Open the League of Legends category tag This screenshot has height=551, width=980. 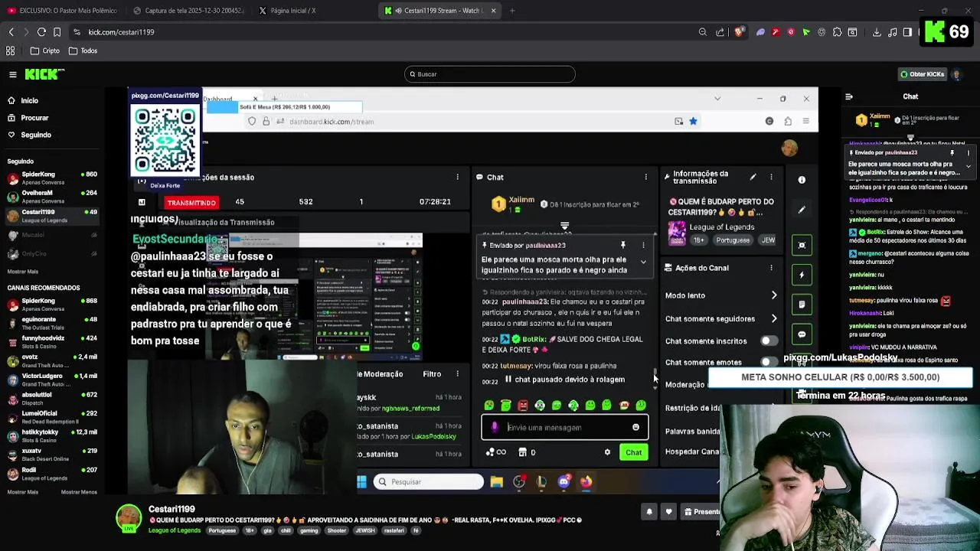coord(174,530)
